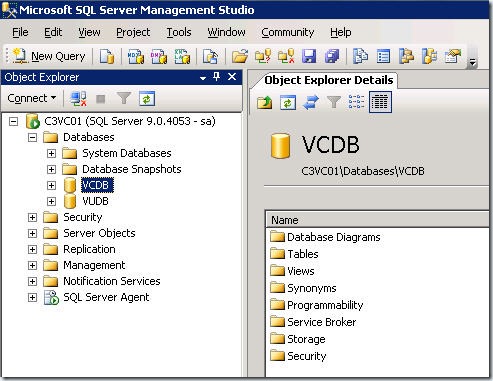Click the Open File folder icon
Image resolution: width=493 pixels, height=381 pixels.
pyautogui.click(x=240, y=56)
